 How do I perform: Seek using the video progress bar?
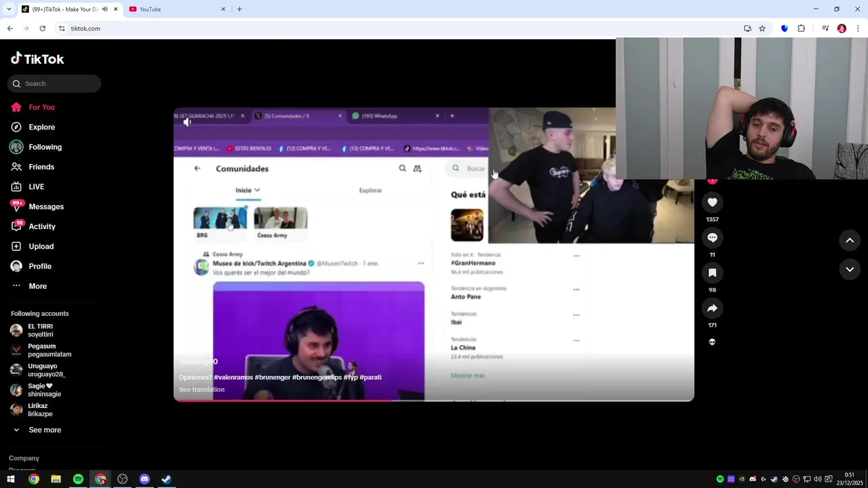pyautogui.click(x=434, y=400)
